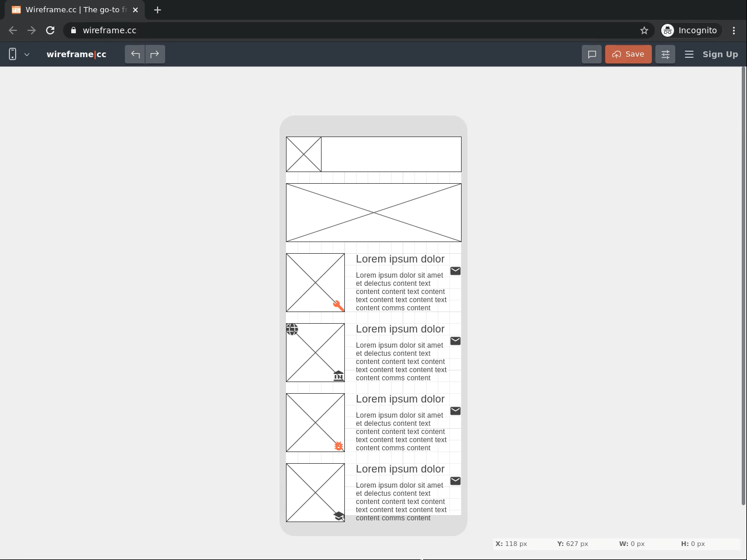Expand the device template dropdown arrow
The image size is (747, 560).
(27, 54)
